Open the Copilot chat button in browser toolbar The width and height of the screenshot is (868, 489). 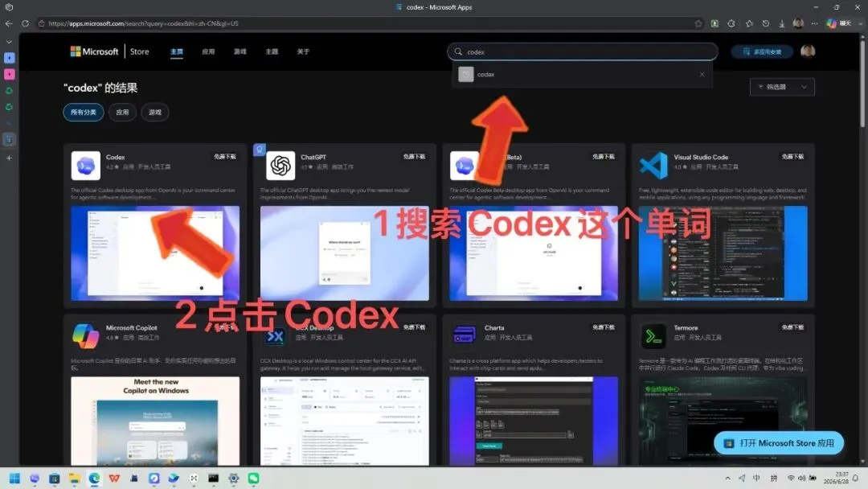[838, 23]
